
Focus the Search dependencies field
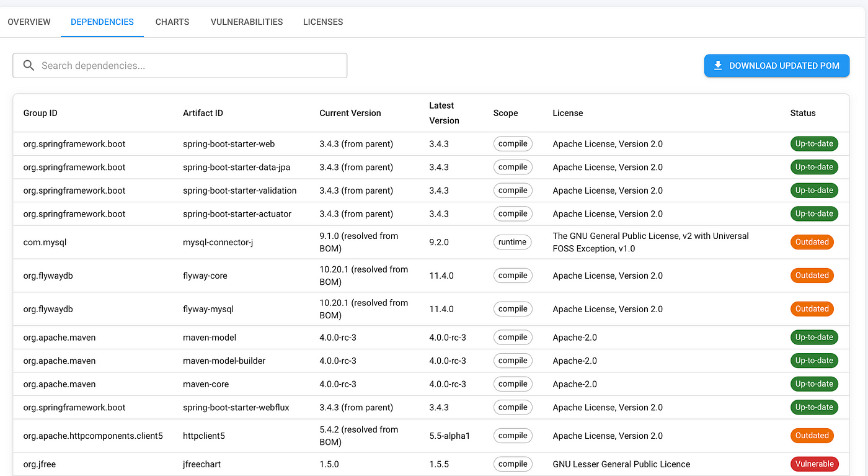[x=180, y=66]
